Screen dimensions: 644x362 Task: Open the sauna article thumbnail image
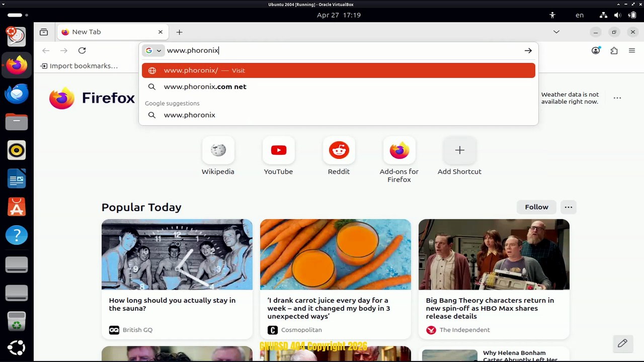pos(177,254)
